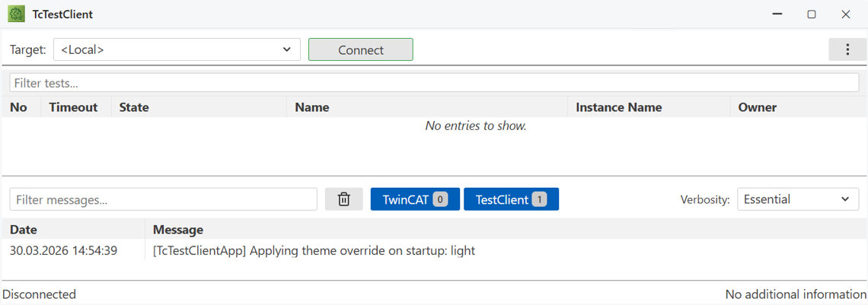Toggle the TwinCAT message filter
Screen dimensions: 868x305
(x=415, y=199)
